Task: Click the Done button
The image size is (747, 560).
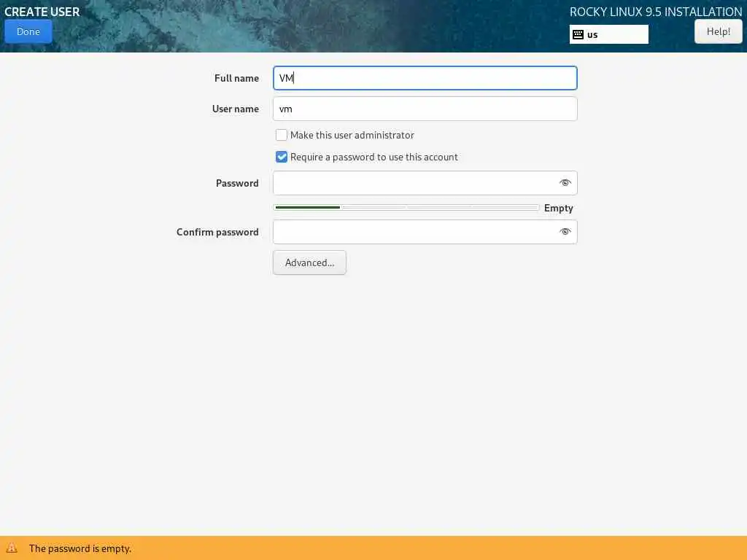Action: (x=28, y=31)
